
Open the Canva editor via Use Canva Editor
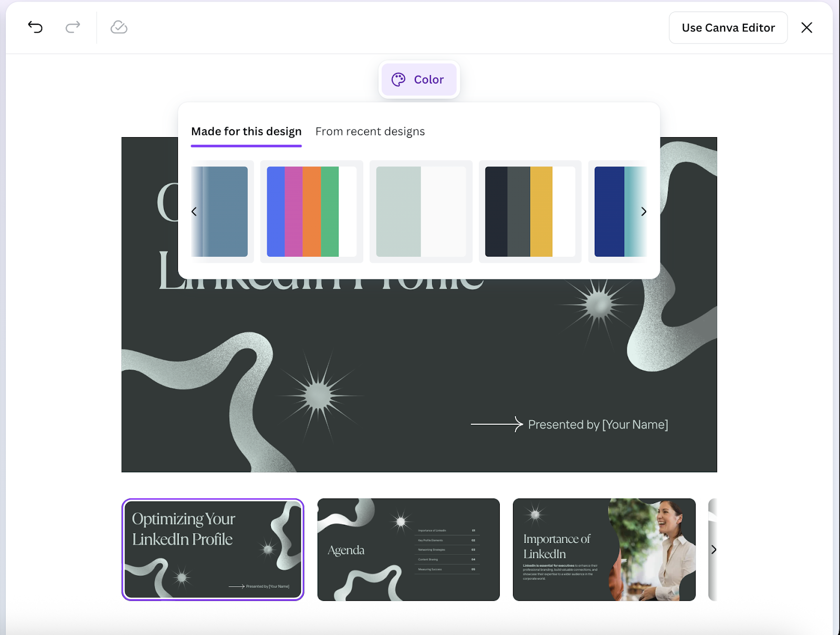(728, 28)
